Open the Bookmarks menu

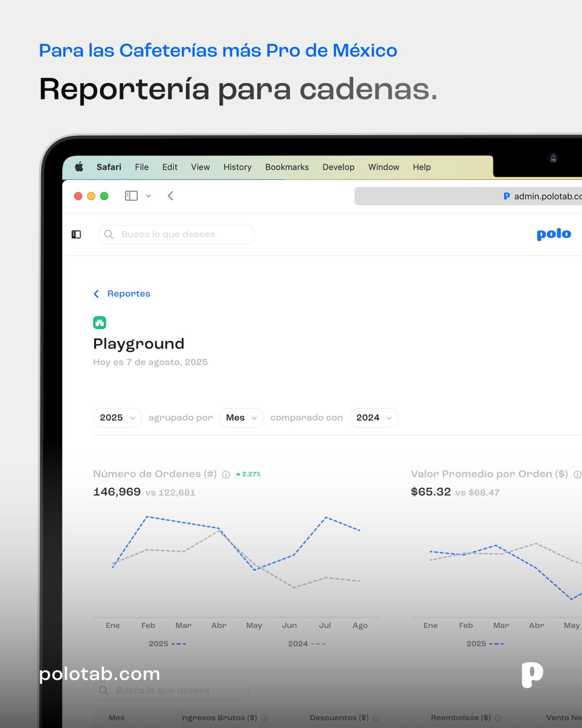pos(287,167)
